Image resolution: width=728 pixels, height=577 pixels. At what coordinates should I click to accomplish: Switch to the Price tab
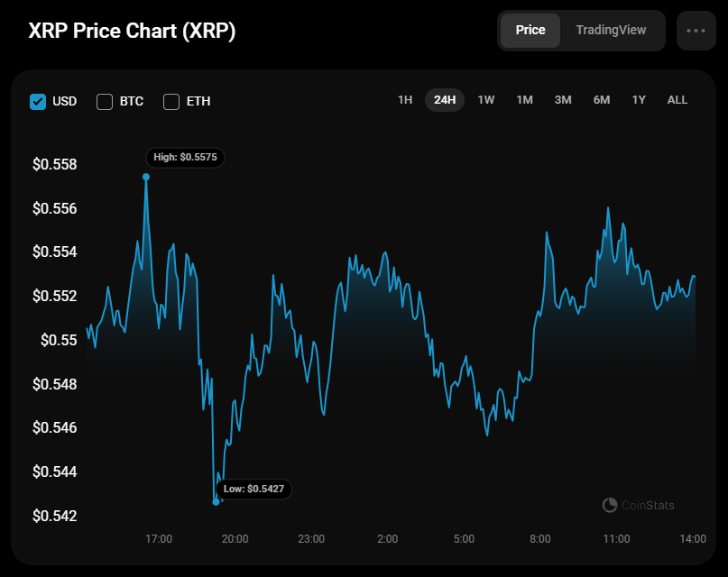point(530,30)
